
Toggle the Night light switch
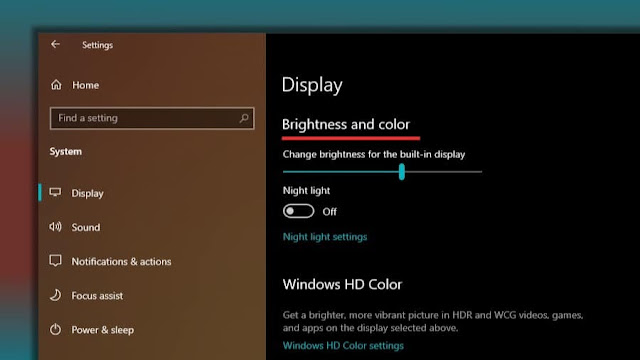click(298, 211)
